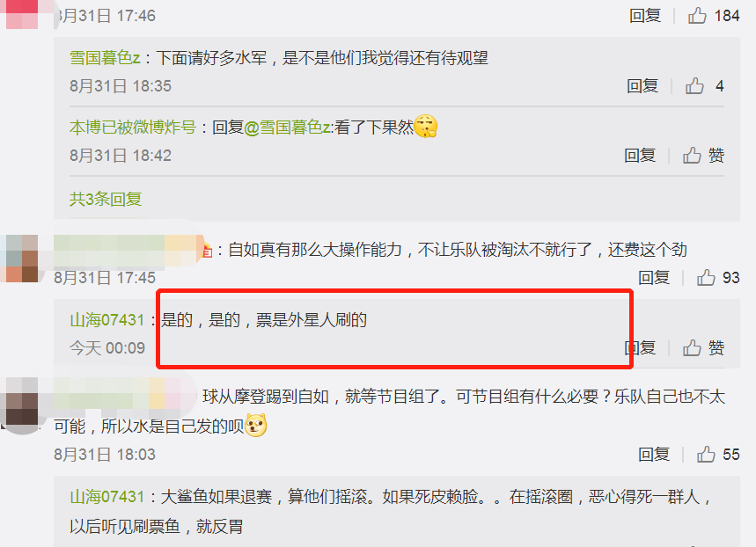This screenshot has width=756, height=547.
Task: Like the 本博已被微博炸号 reply
Action: click(692, 155)
